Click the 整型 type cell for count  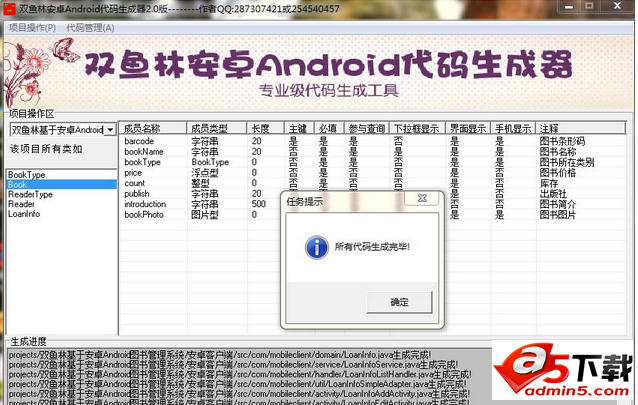[200, 184]
